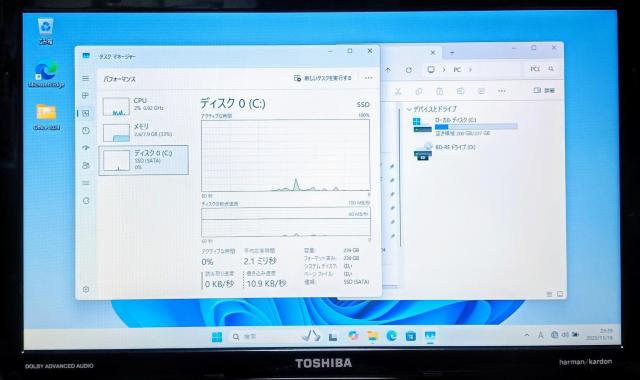Viewport: 640px width, 380px height.
Task: Click Paste icon in Explorer toolbar
Action: coord(440,91)
